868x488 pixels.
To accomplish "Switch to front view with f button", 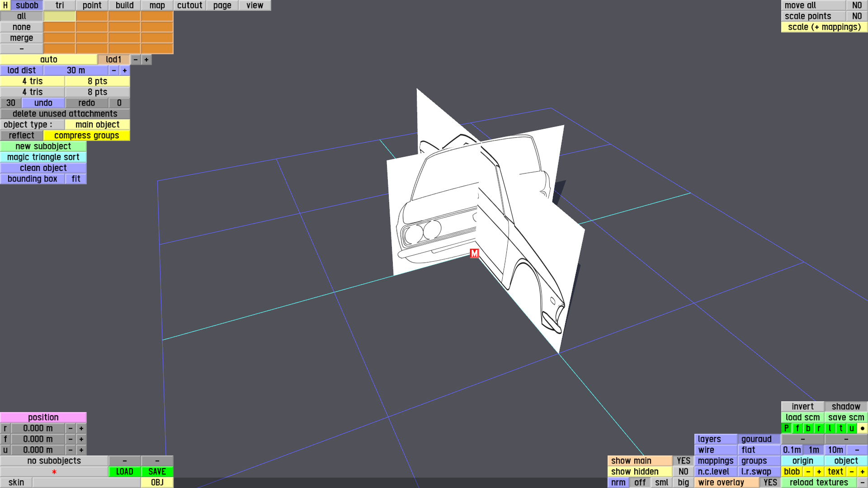I will [x=797, y=428].
